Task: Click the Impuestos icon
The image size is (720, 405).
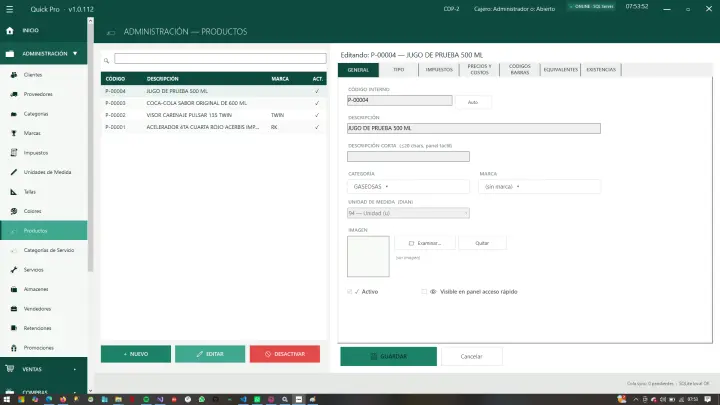Action: pyautogui.click(x=14, y=152)
